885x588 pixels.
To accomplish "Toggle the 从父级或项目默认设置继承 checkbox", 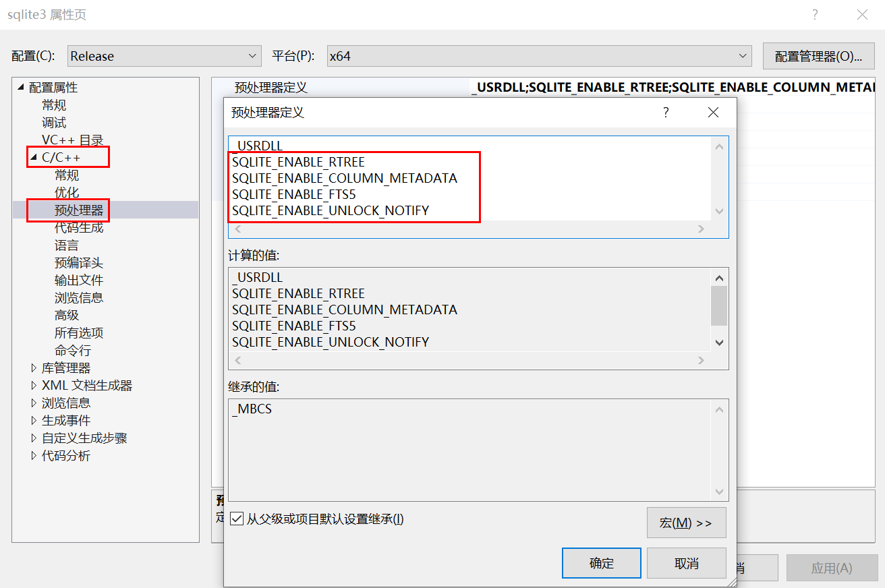I will point(236,518).
